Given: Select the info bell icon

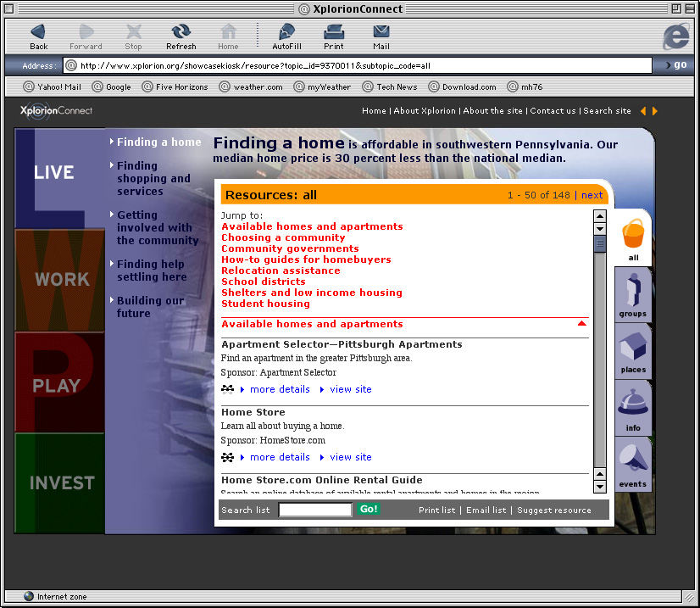Looking at the screenshot, I should pyautogui.click(x=633, y=407).
